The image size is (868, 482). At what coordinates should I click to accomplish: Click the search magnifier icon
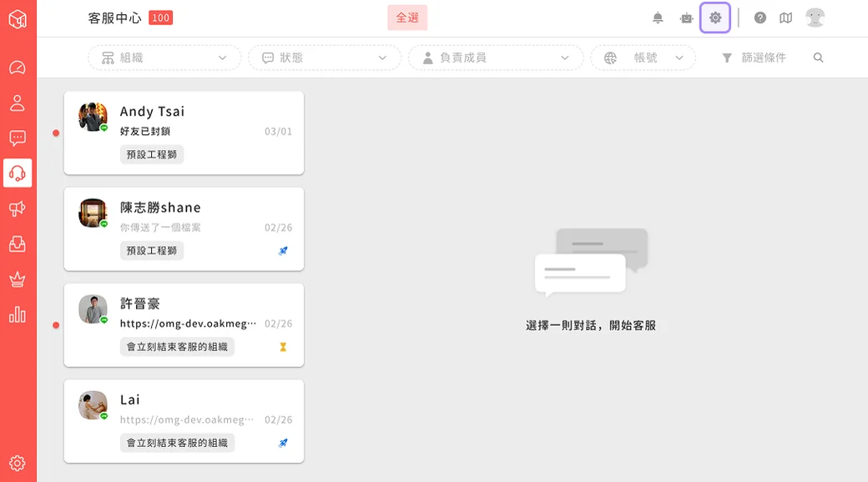818,58
